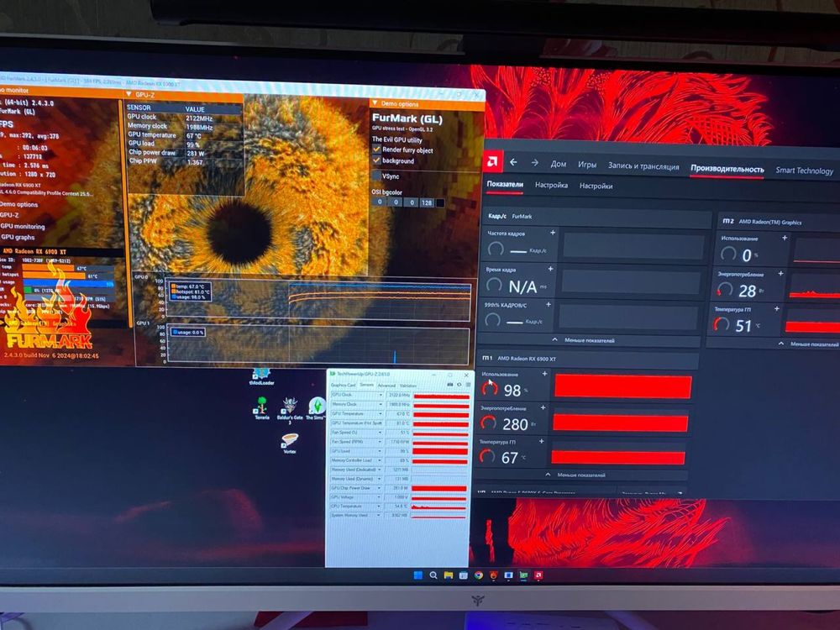Viewport: 840px width, 630px height.
Task: Open File Explorer from the taskbar
Action: 448,575
